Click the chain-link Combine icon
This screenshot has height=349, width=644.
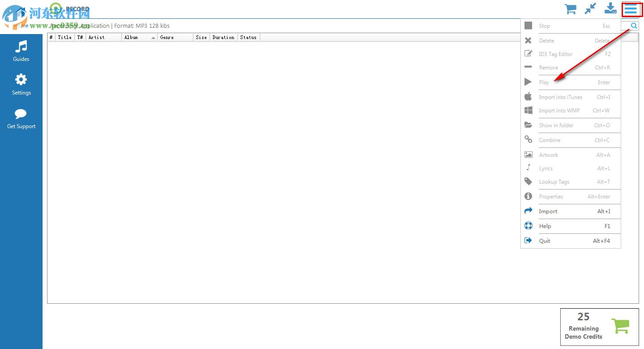528,139
